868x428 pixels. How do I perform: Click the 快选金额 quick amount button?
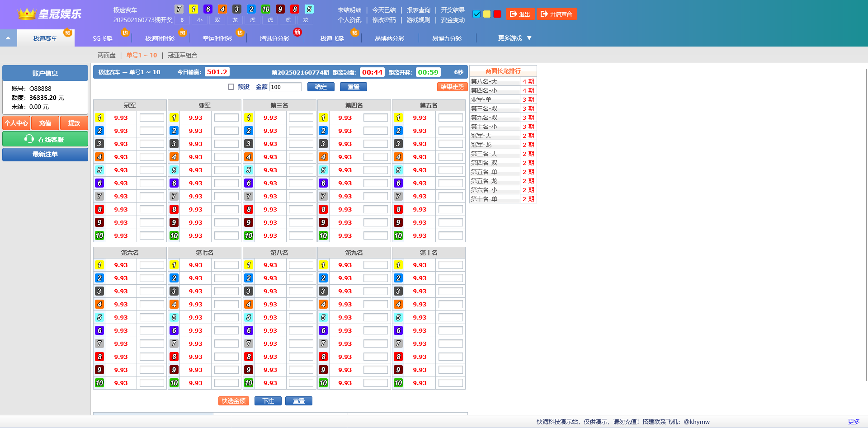pyautogui.click(x=234, y=401)
